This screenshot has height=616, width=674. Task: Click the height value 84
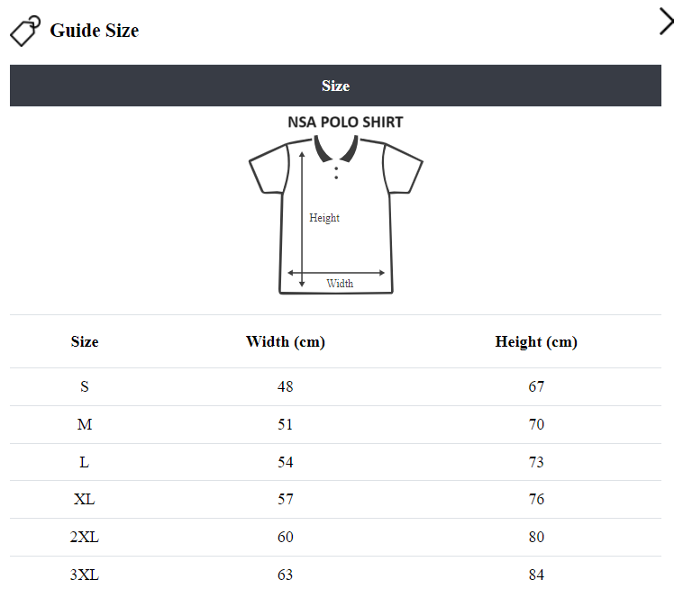point(536,575)
